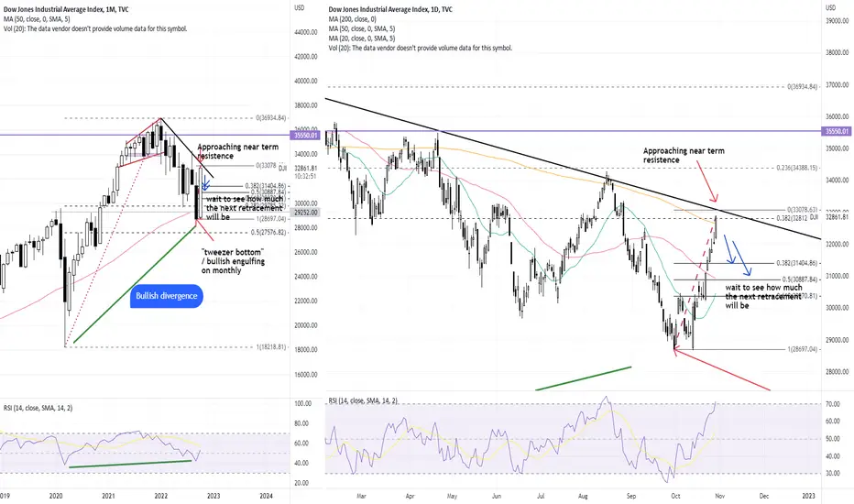Click May on the daily time axis
The width and height of the screenshot is (854, 504).
(x=452, y=497)
